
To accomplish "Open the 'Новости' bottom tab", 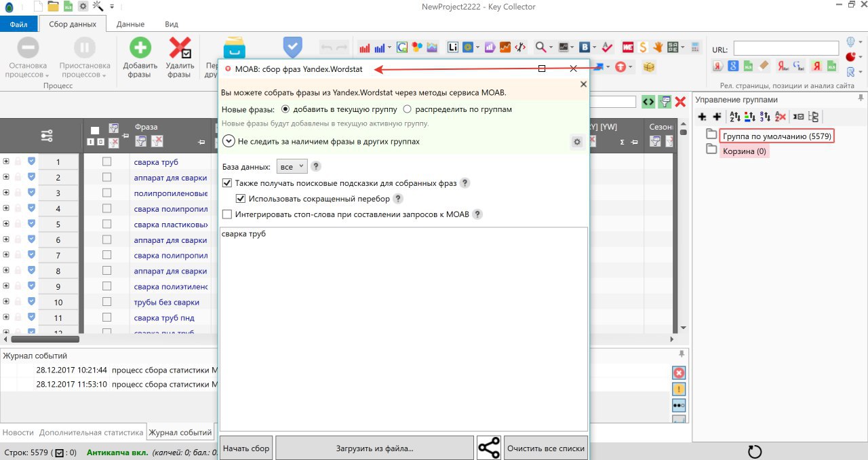I will coord(18,432).
